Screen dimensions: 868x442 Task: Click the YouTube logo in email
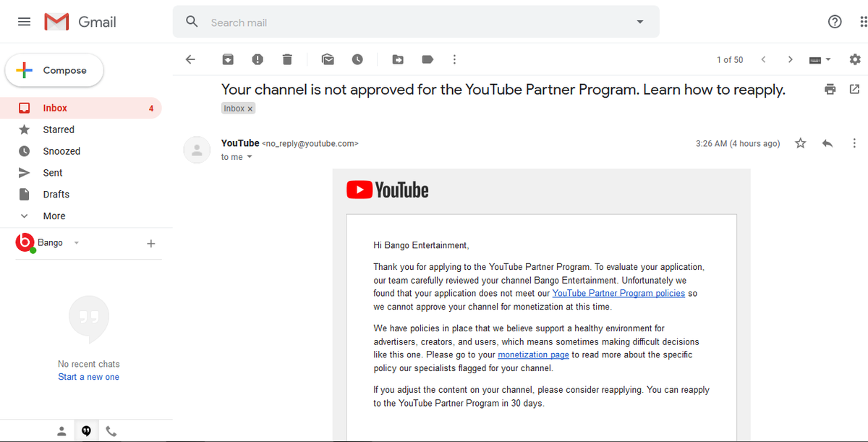[x=388, y=190]
